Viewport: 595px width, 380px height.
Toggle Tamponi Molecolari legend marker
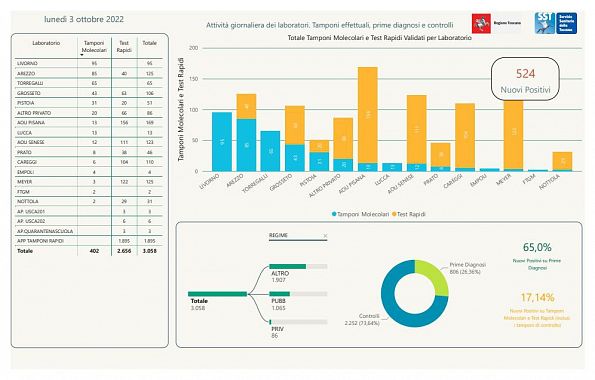point(334,214)
